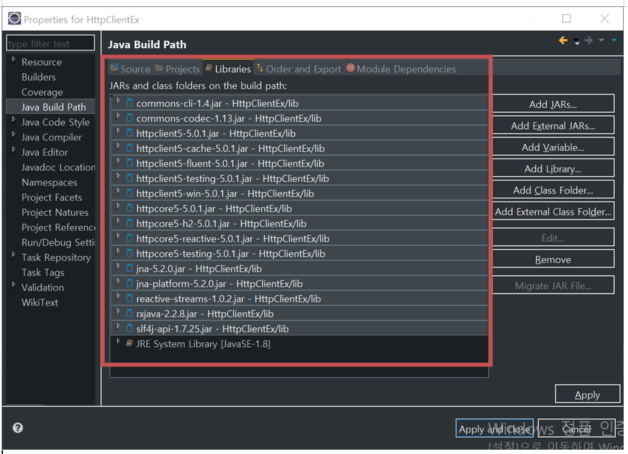628x454 pixels.
Task: Click the JRE System Library icon
Action: [129, 343]
